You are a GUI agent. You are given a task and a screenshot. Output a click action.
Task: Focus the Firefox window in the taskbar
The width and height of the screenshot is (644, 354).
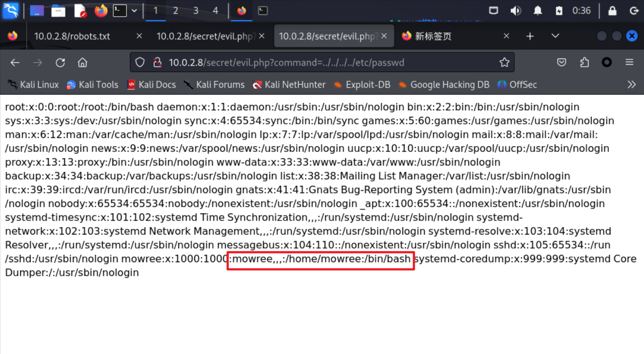pyautogui.click(x=242, y=11)
